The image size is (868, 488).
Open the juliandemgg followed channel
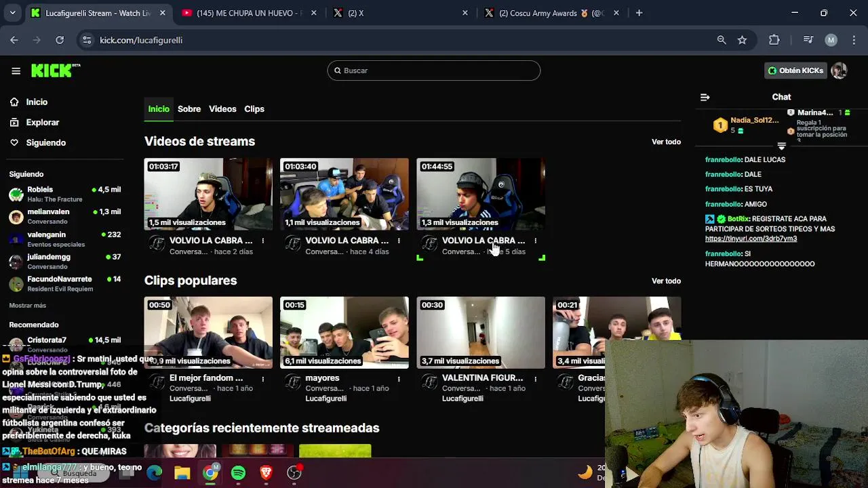(65, 261)
